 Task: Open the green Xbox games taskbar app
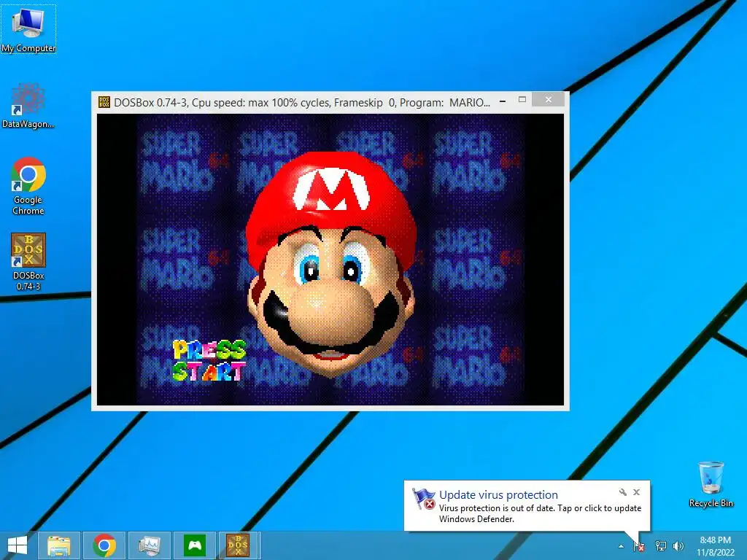pos(195,545)
